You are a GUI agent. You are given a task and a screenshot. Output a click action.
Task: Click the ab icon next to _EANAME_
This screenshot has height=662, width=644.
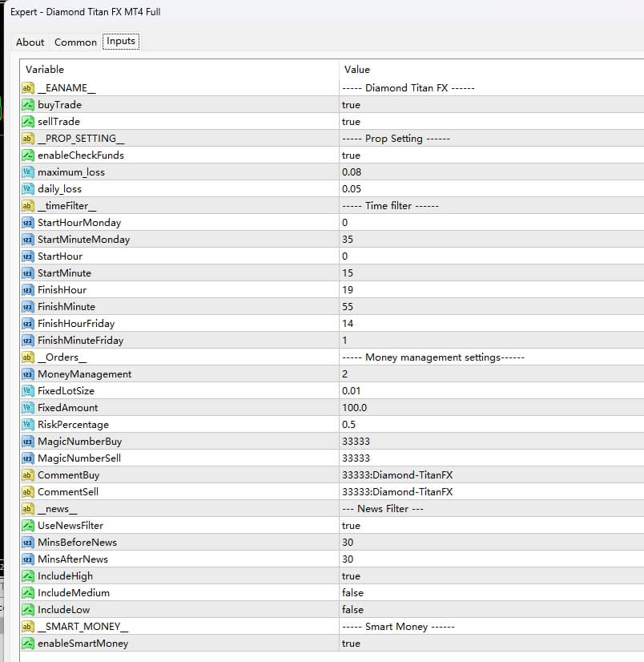[x=26, y=87]
